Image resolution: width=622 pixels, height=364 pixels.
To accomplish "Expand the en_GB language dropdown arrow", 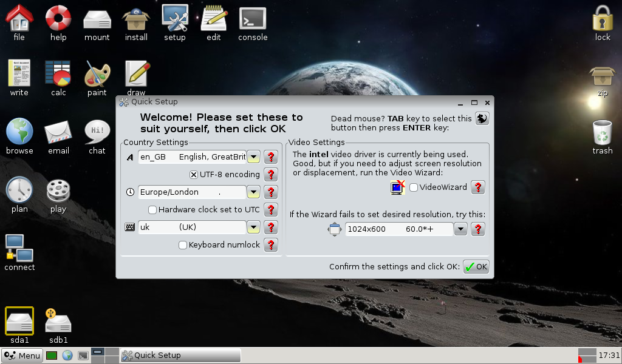I will point(253,157).
